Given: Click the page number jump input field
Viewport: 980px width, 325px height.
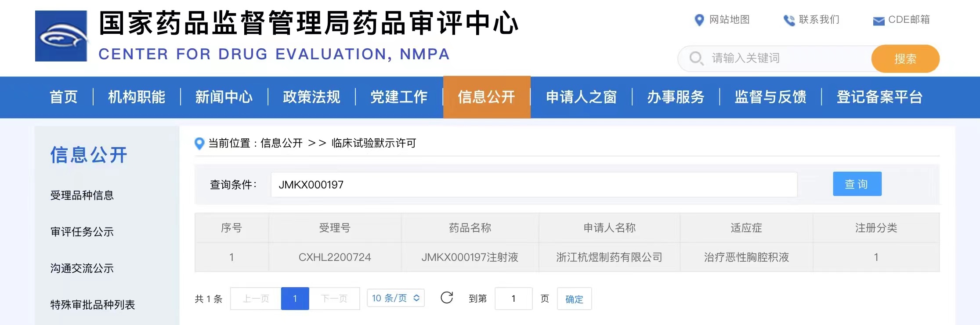Looking at the screenshot, I should [513, 299].
